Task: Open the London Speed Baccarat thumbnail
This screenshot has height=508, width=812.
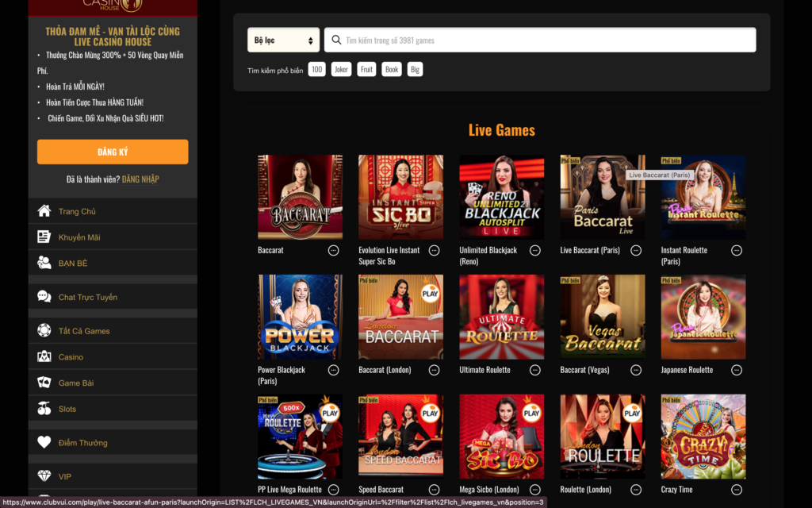Action: 400,437
